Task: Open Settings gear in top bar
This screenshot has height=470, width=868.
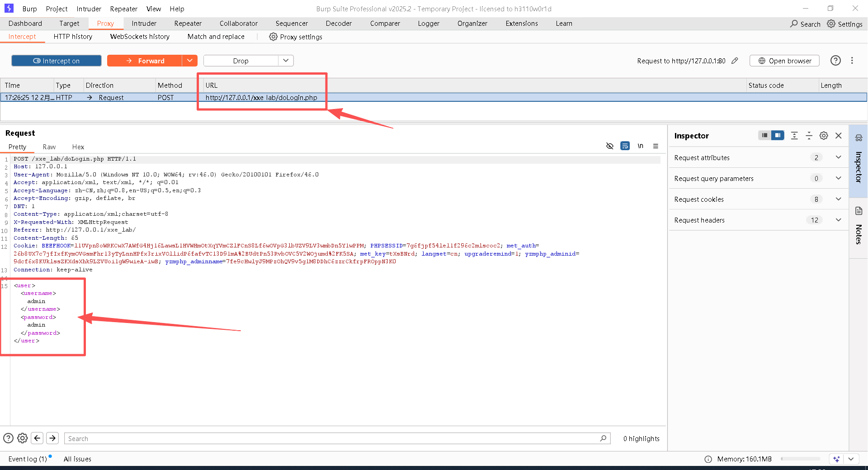Action: 831,24
